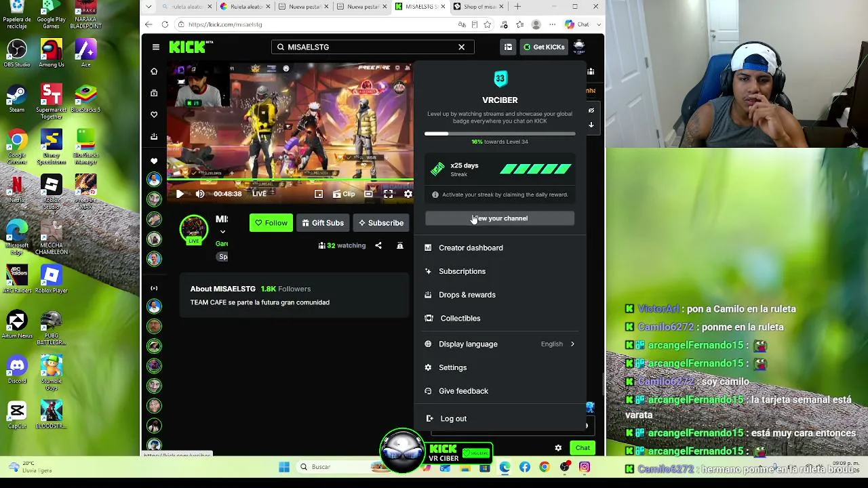Play the live stream video
The width and height of the screenshot is (868, 488).
(x=180, y=194)
